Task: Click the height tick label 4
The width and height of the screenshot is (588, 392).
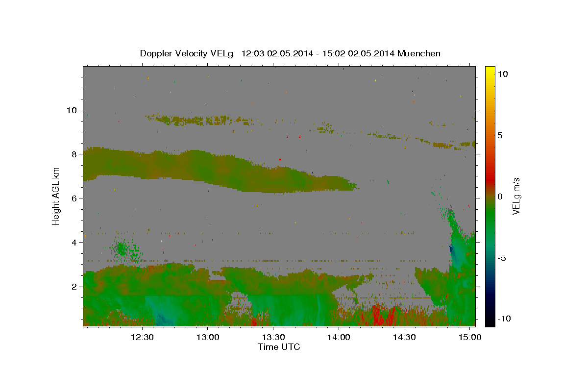Action: 74,242
